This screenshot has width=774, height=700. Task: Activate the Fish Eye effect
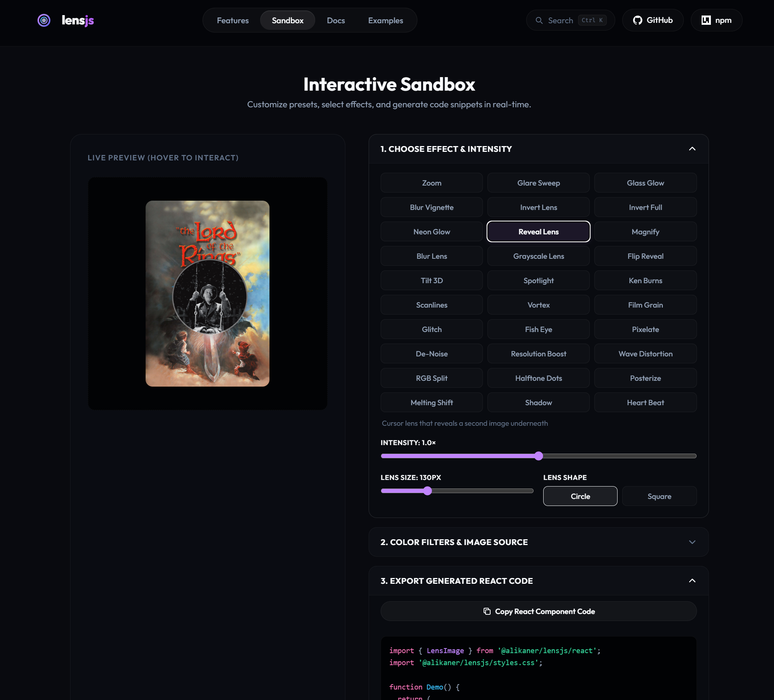(539, 329)
